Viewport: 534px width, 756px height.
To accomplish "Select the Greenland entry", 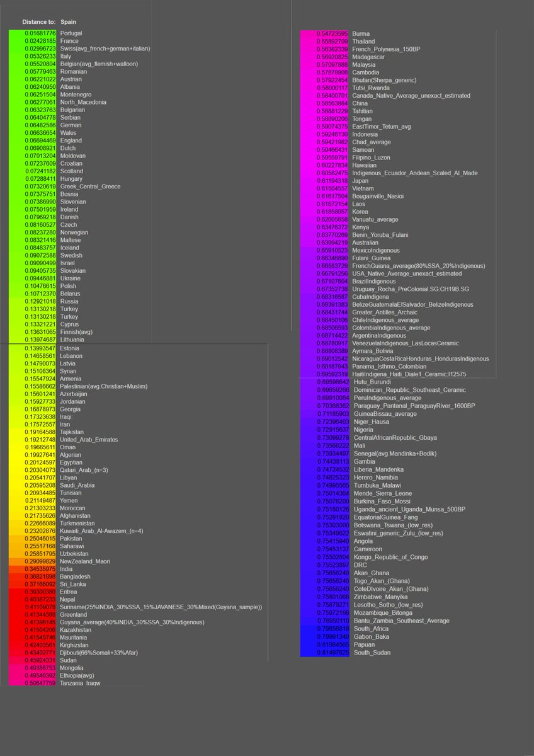I will [x=74, y=615].
